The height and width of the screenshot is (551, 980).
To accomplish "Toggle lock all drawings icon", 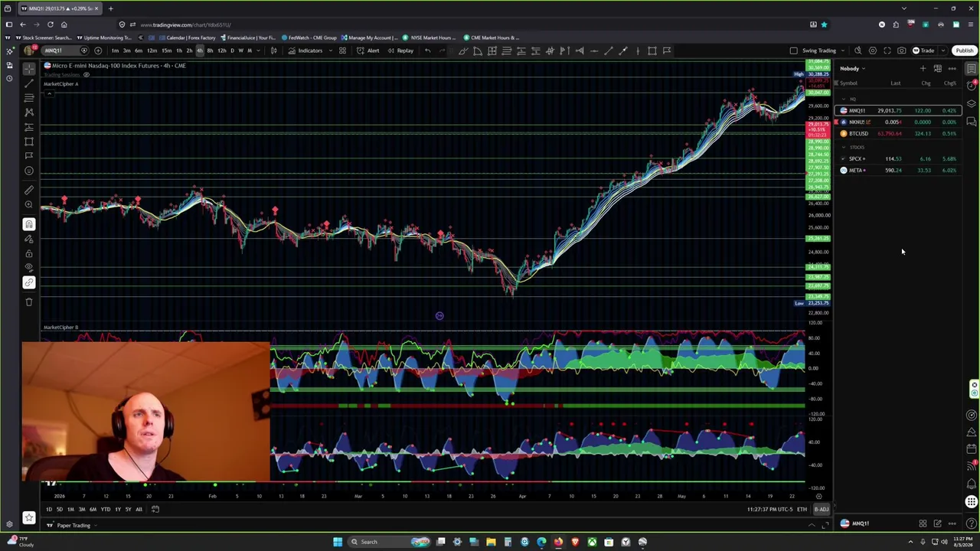I will coord(29,253).
